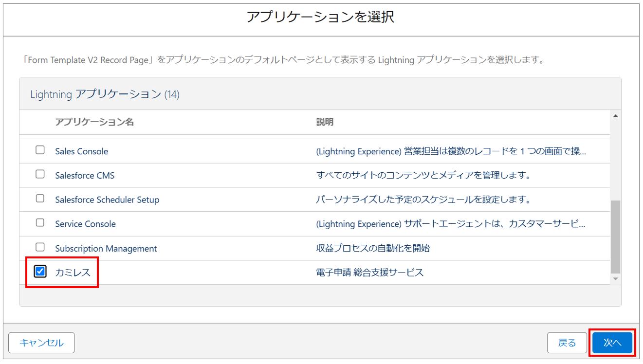Uncheck the カミレス checkbox
643x364 pixels.
tap(40, 272)
